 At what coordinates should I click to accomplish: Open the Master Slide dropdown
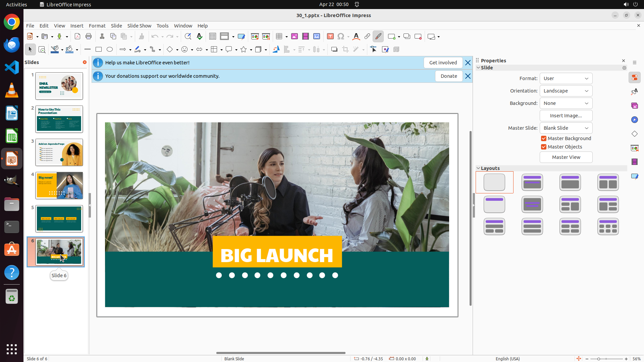566,128
